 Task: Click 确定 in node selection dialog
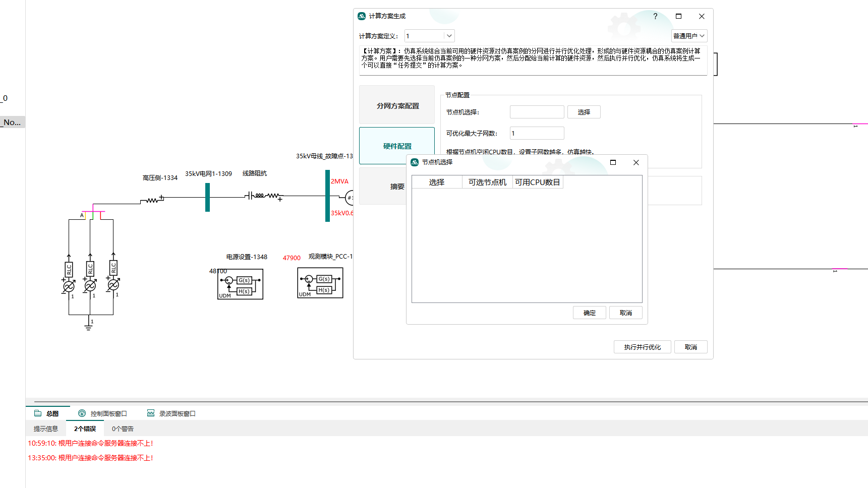(589, 313)
